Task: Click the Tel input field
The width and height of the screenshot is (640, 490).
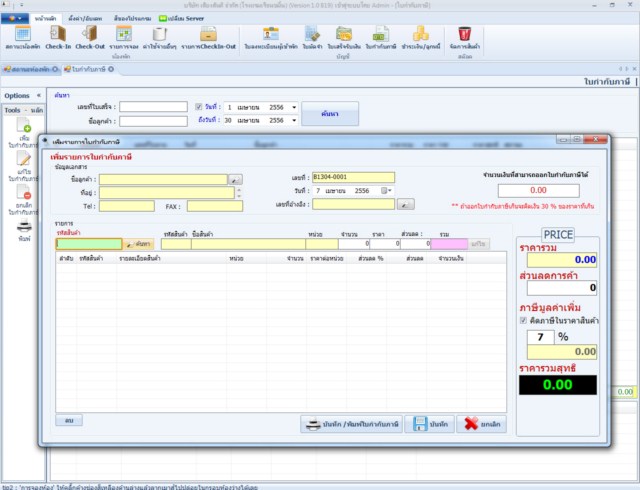Action: click(x=127, y=206)
